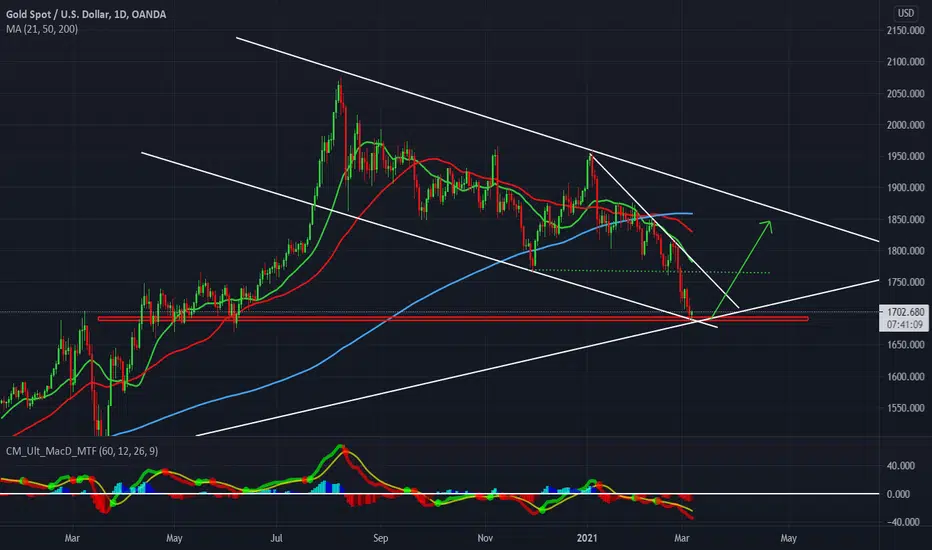This screenshot has height=550, width=932.
Task: Click the Jul label on time axis
Action: pos(276,538)
